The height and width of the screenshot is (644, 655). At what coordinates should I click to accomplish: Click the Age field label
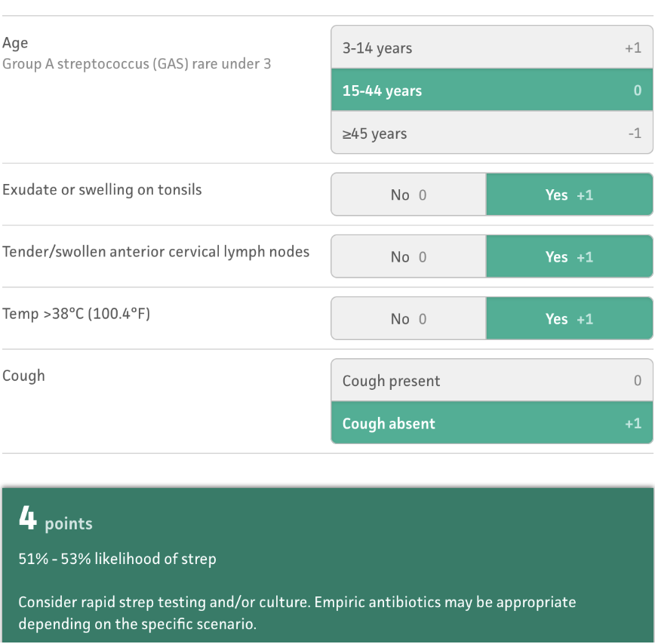(15, 43)
